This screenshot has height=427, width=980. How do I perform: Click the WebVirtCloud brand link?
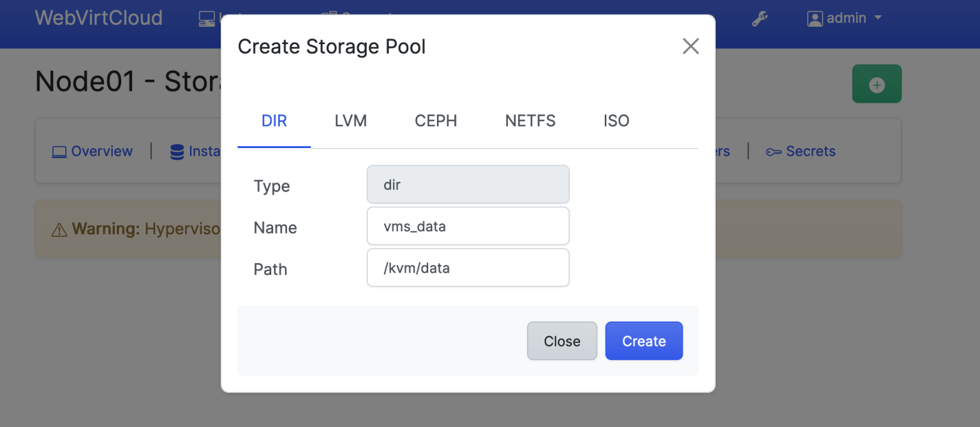(98, 18)
